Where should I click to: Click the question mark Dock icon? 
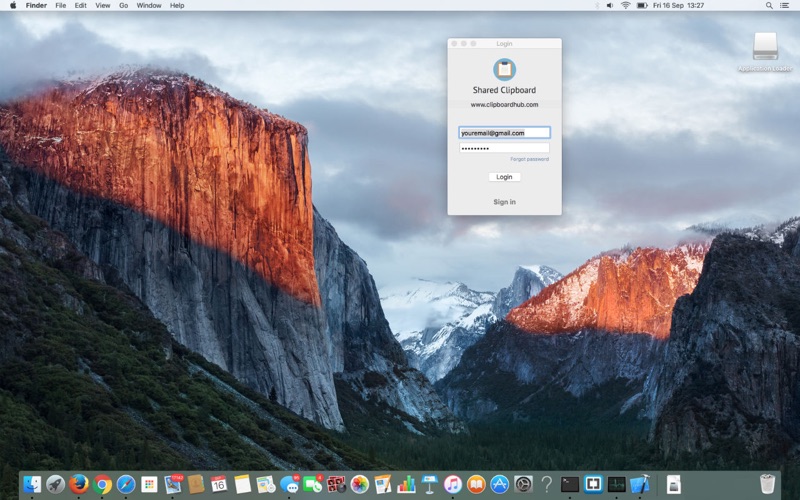click(x=546, y=484)
